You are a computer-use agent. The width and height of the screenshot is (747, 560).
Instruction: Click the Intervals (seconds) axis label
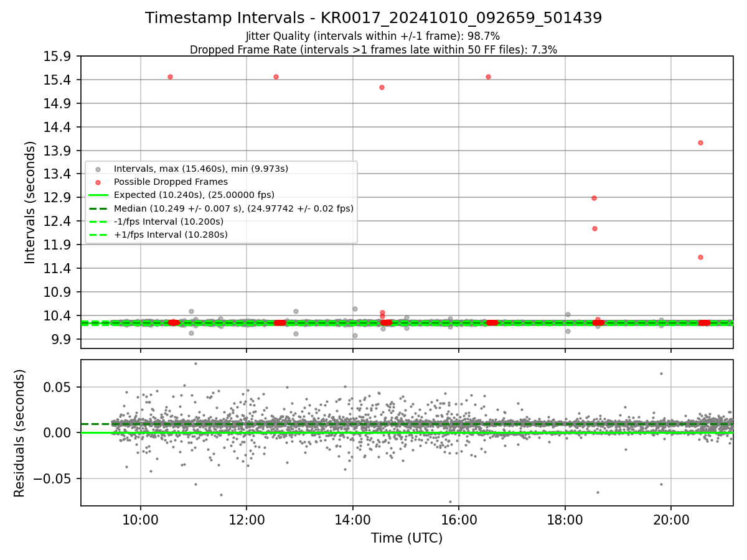(x=31, y=202)
